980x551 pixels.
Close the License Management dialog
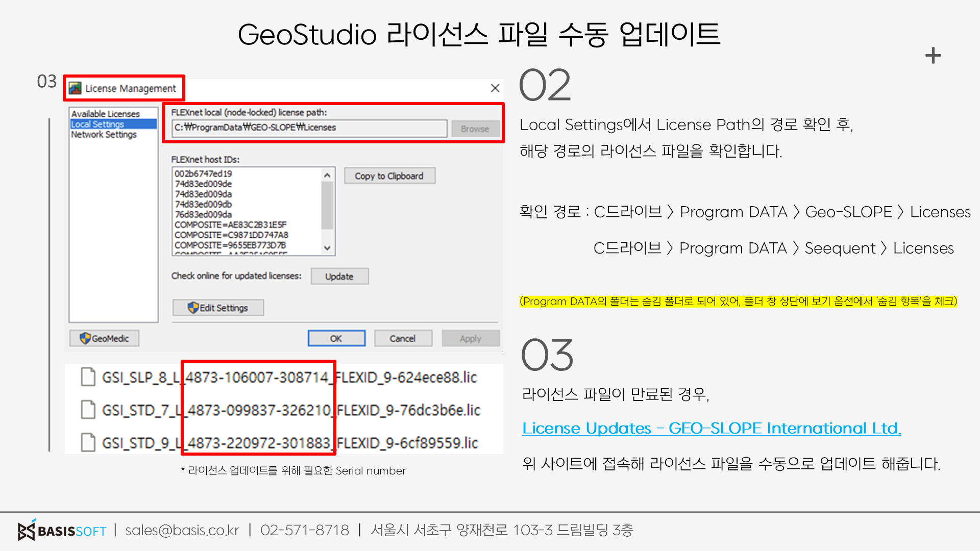click(x=495, y=88)
